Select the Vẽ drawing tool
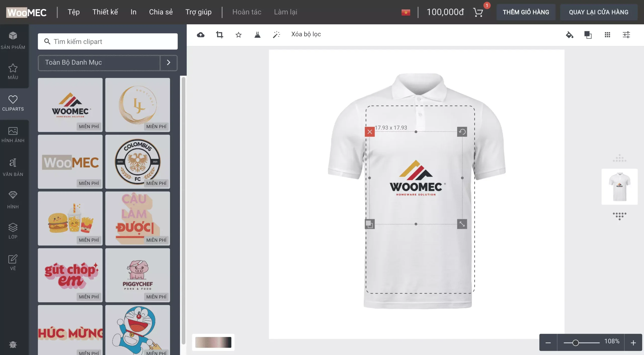The height and width of the screenshot is (355, 644). click(13, 262)
